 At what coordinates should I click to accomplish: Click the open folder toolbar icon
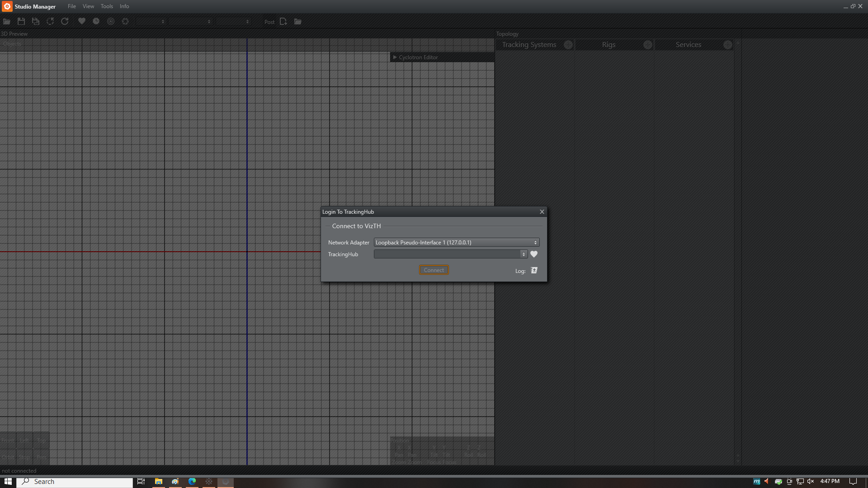[x=7, y=22]
